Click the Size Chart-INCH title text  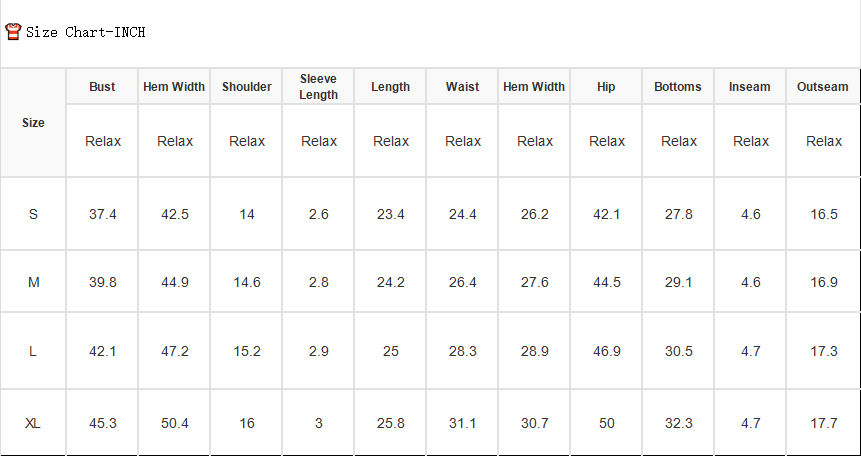pos(86,32)
